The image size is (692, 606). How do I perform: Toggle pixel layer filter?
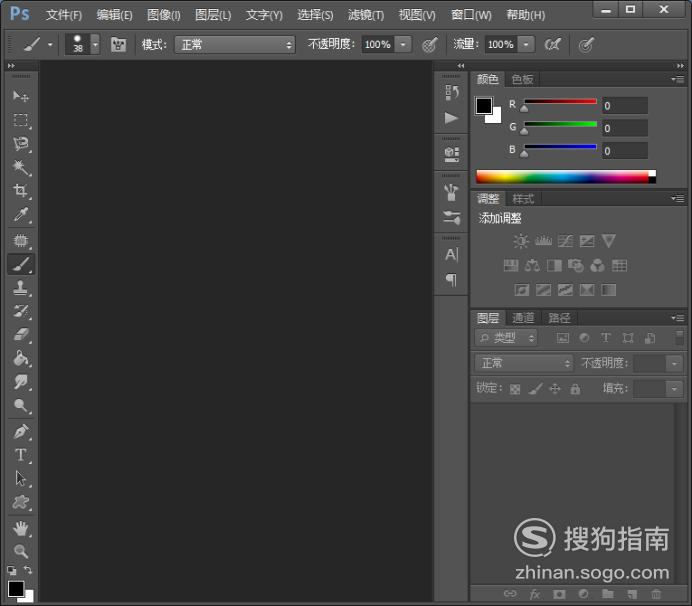(x=562, y=338)
